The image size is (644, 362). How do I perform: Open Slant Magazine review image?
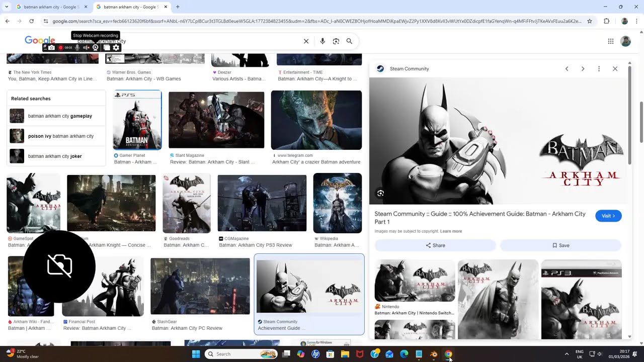click(x=216, y=120)
